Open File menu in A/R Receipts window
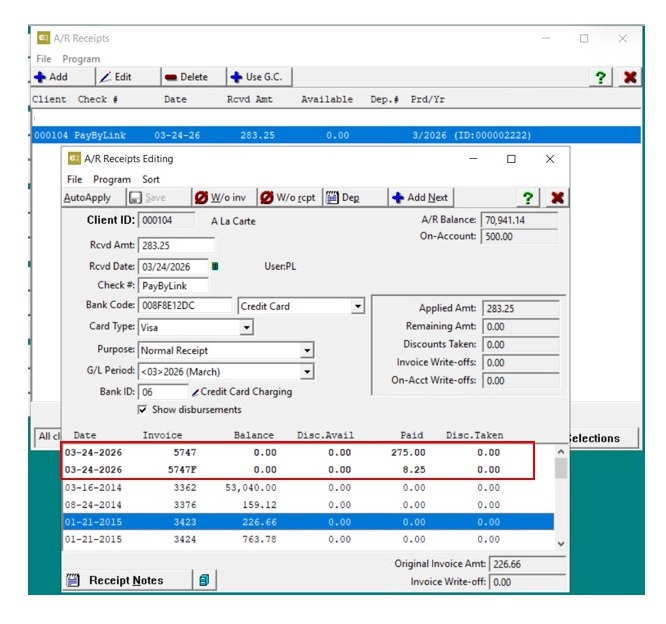 44,59
